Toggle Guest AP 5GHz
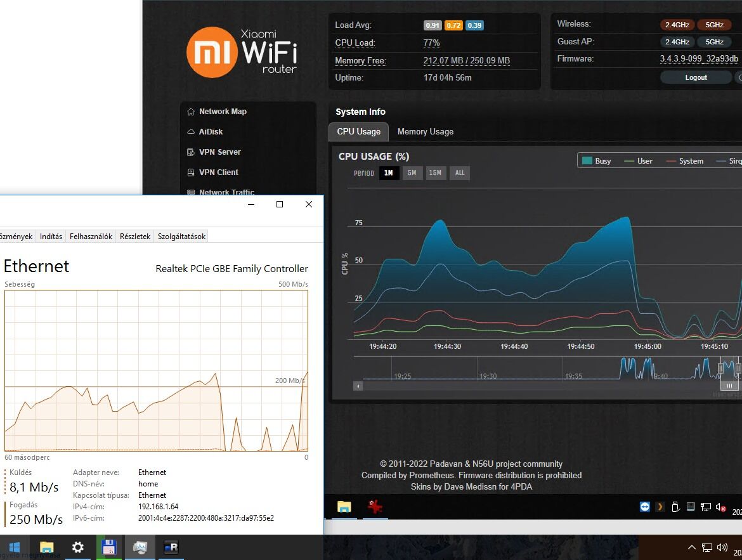The height and width of the screenshot is (560, 742). coord(715,42)
